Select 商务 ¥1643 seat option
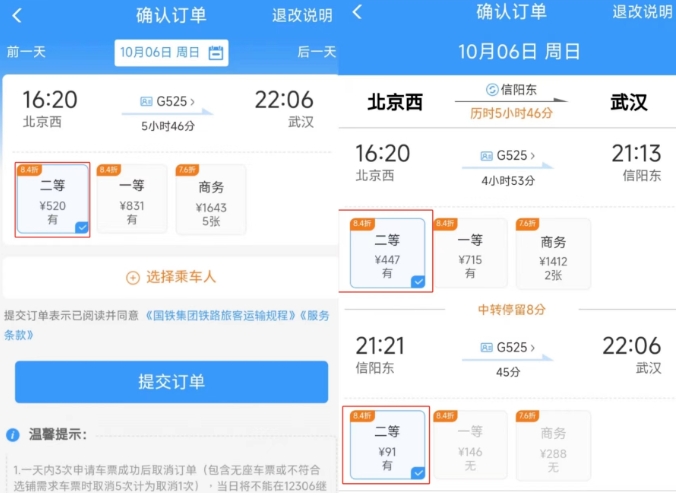Screen dimensions: 676x495 [211, 200]
